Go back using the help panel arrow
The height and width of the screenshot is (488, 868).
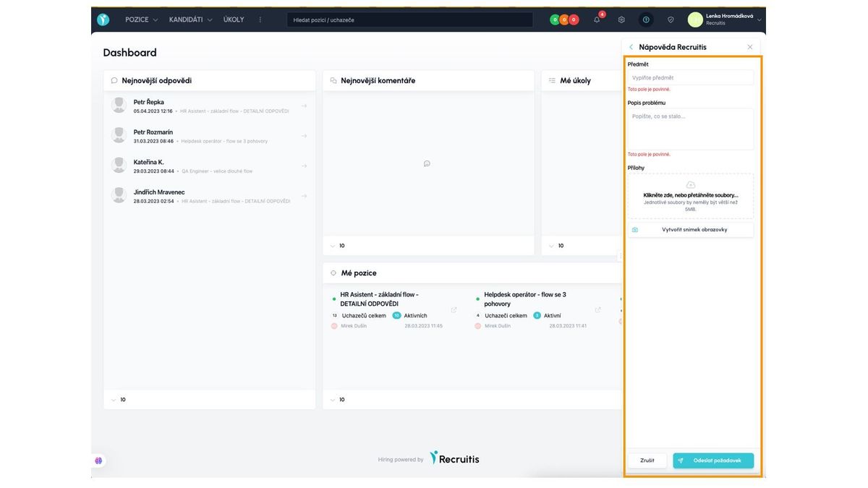[631, 47]
